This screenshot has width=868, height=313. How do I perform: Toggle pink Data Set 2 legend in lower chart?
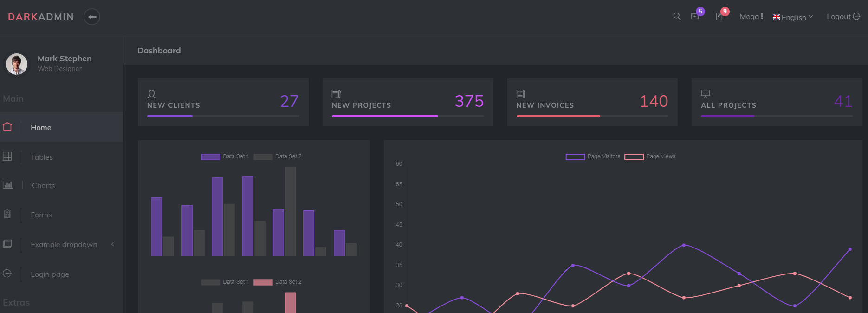278,282
